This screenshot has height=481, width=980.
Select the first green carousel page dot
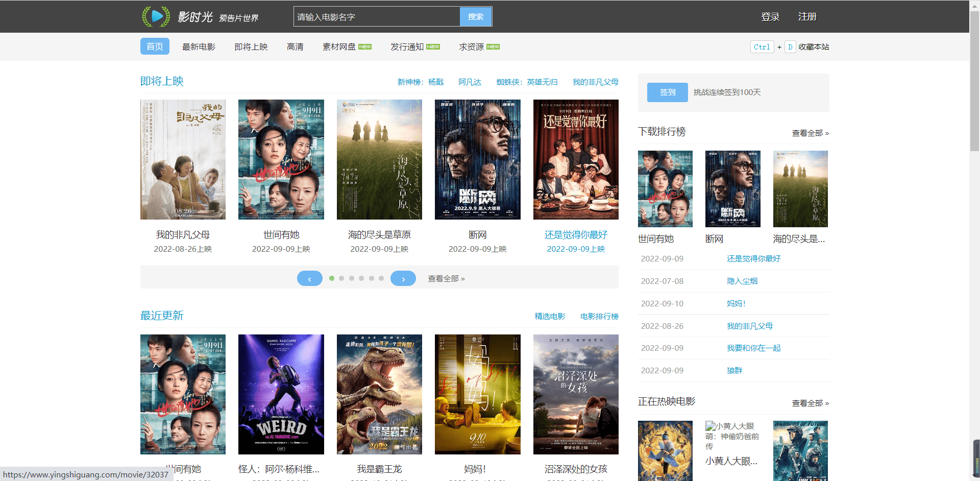(332, 278)
